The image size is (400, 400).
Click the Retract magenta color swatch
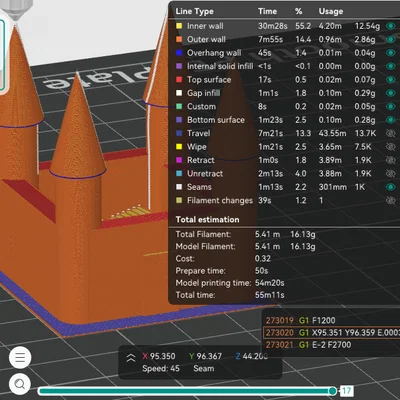pyautogui.click(x=179, y=160)
